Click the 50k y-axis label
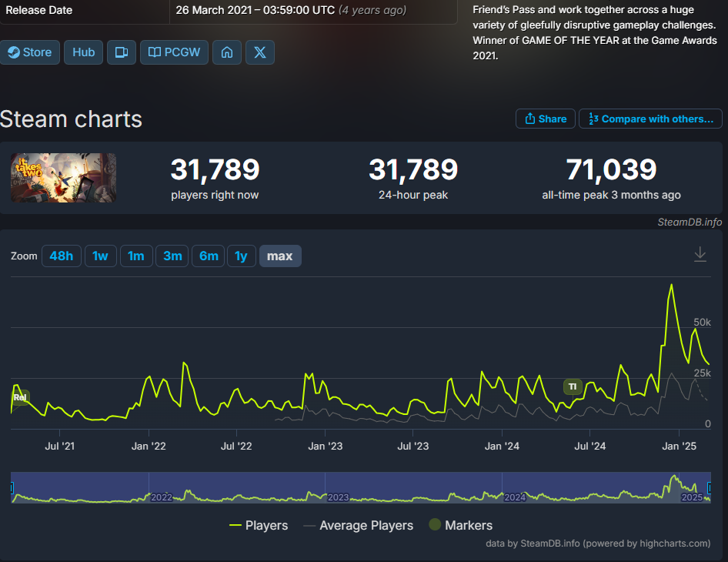Image resolution: width=728 pixels, height=562 pixels. pyautogui.click(x=702, y=323)
